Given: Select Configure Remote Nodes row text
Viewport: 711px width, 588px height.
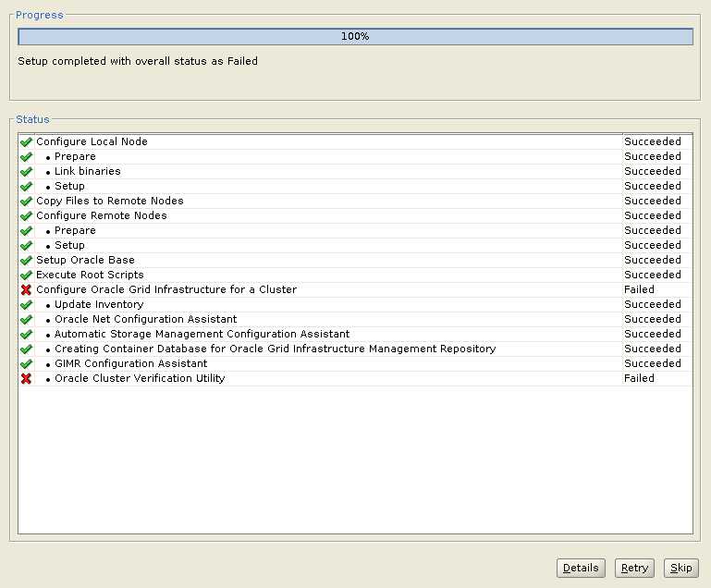Looking at the screenshot, I should pyautogui.click(x=102, y=215).
